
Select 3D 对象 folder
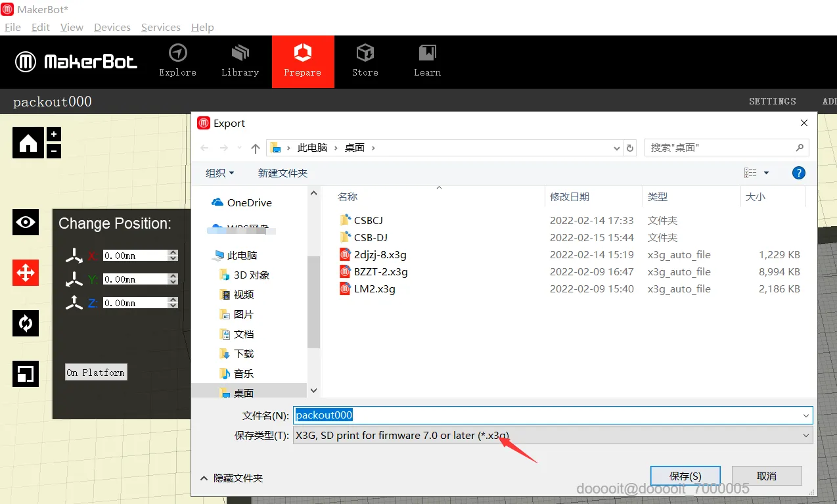click(x=244, y=275)
